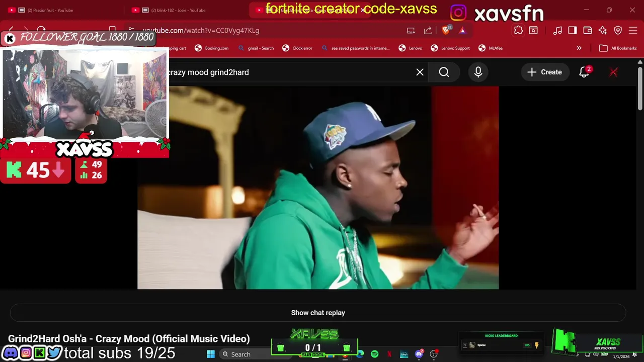
Task: Click the YouTube search magnifier button
Action: pyautogui.click(x=444, y=72)
